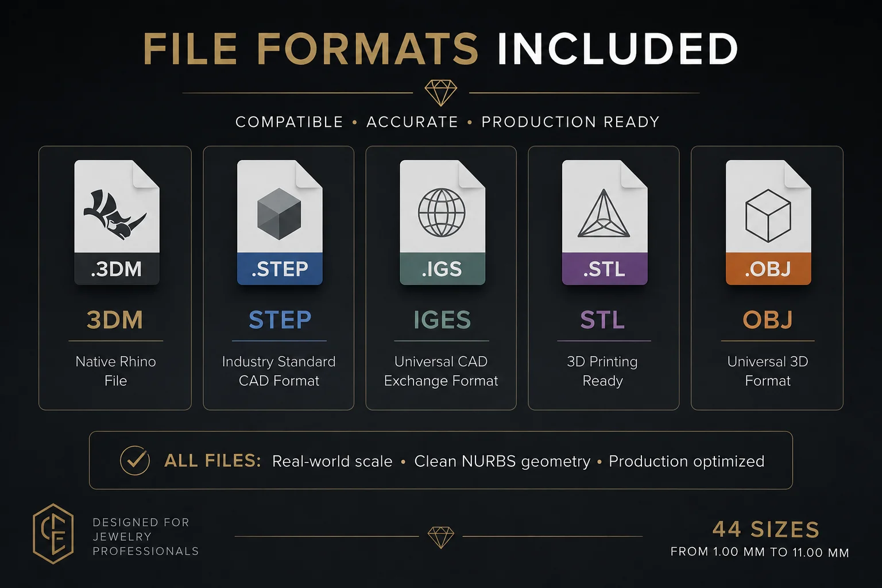This screenshot has height=588, width=882.
Task: Click the FILE FORMATS INCLUDED title
Action: pyautogui.click(x=440, y=49)
